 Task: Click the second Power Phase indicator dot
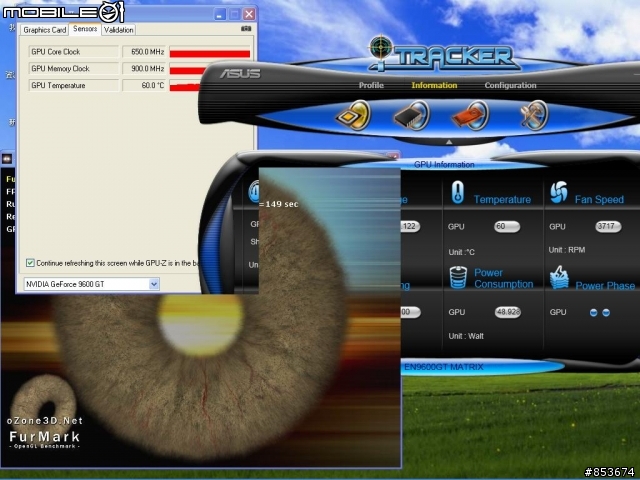coord(606,313)
